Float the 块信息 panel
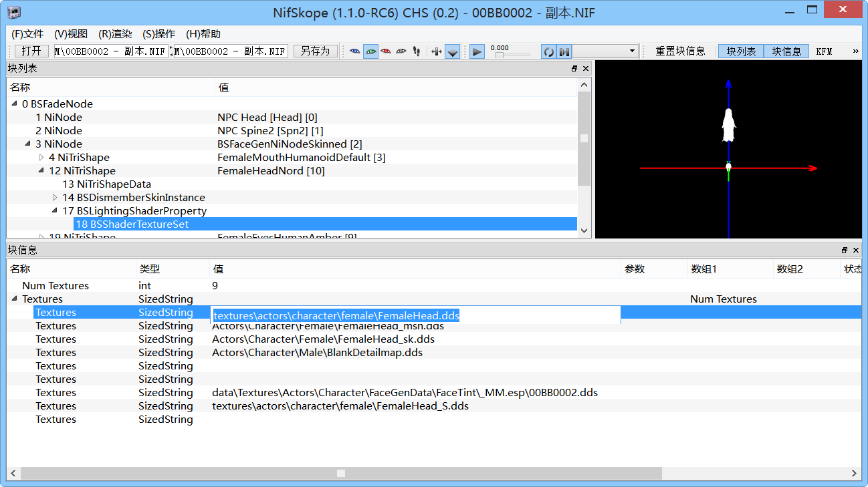The width and height of the screenshot is (868, 487). (x=845, y=251)
